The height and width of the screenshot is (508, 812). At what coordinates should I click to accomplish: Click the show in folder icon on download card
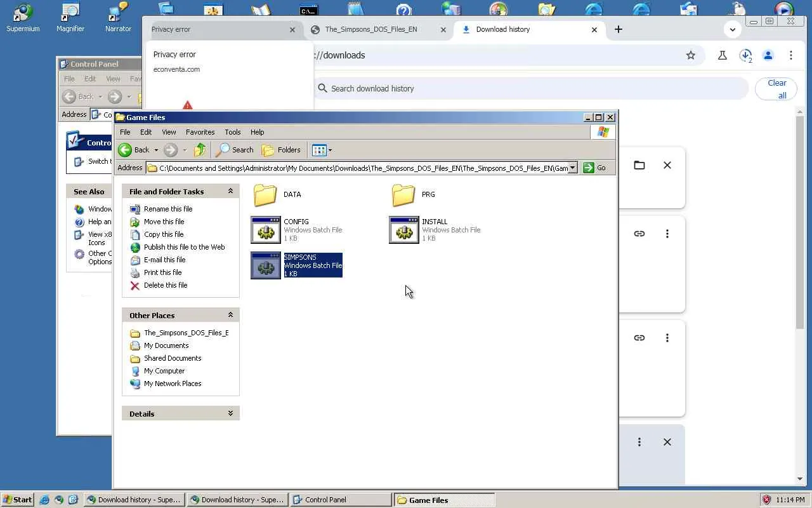pos(639,165)
